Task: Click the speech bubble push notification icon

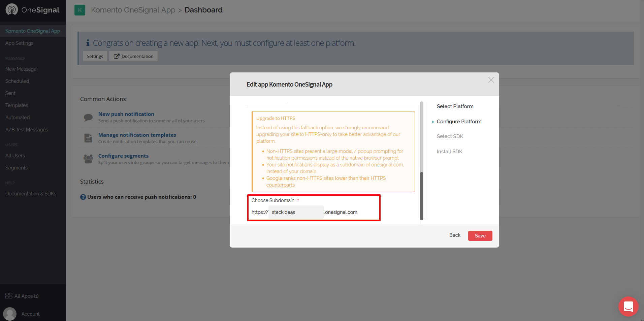Action: tap(88, 117)
